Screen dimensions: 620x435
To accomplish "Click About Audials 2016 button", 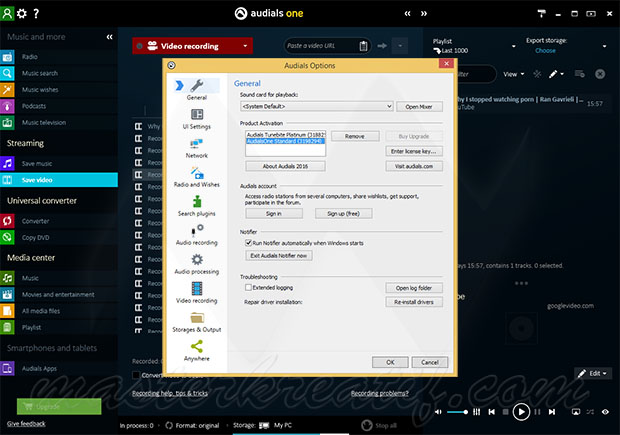I will pyautogui.click(x=285, y=166).
